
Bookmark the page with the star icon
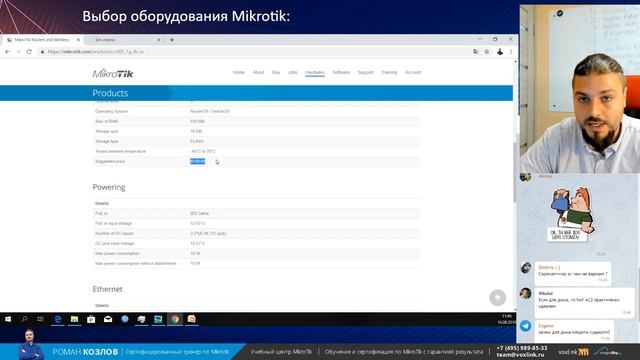[x=487, y=52]
